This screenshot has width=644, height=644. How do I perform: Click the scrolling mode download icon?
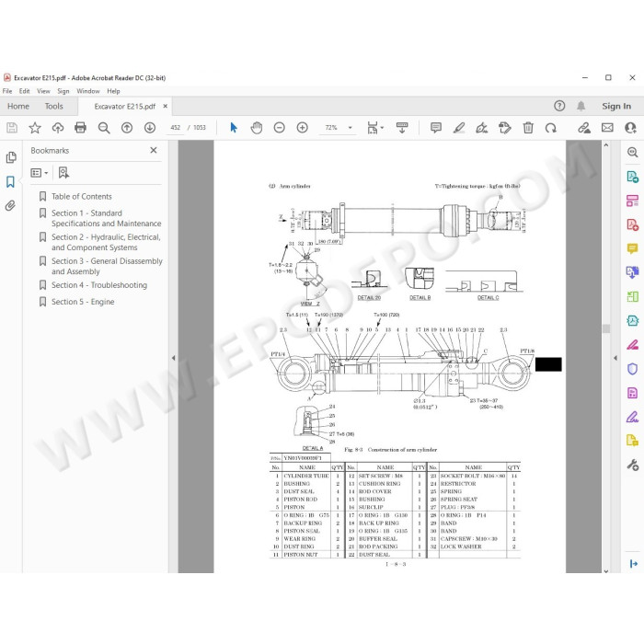tap(402, 128)
